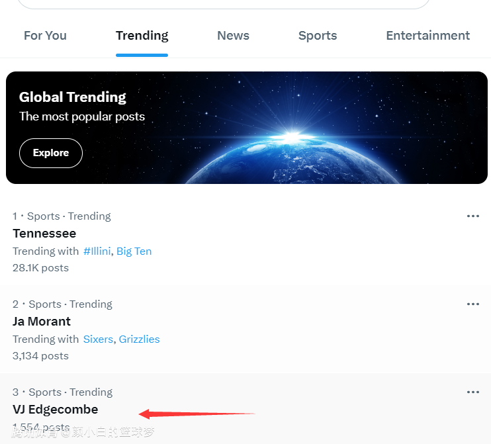The height and width of the screenshot is (448, 491).
Task: Open the VJ Edgecombe trending topic
Action: coord(55,410)
